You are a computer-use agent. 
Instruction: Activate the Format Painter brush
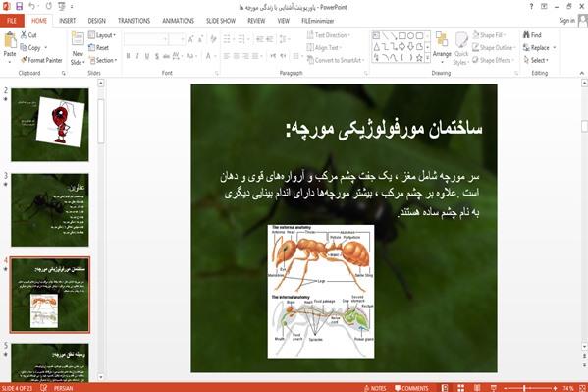point(24,60)
